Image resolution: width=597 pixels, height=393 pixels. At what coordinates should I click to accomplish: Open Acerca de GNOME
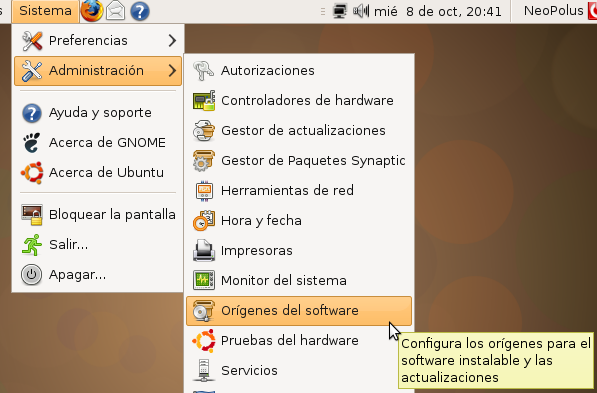point(98,143)
